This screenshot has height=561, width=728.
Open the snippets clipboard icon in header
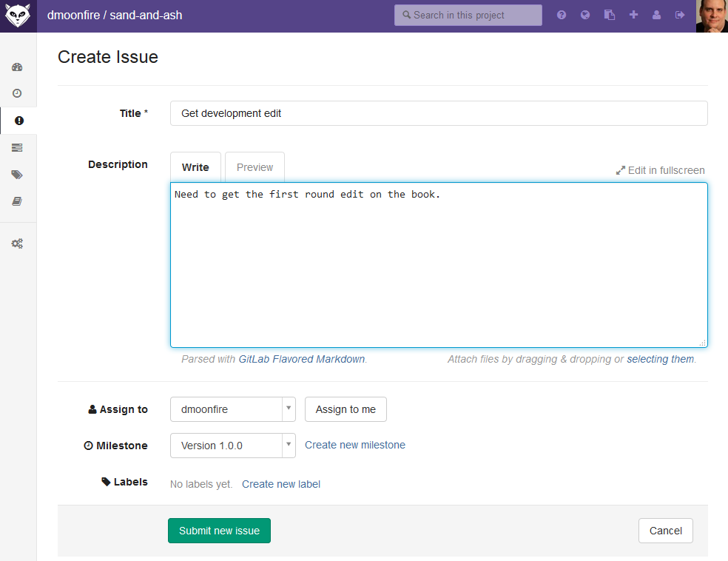click(610, 15)
